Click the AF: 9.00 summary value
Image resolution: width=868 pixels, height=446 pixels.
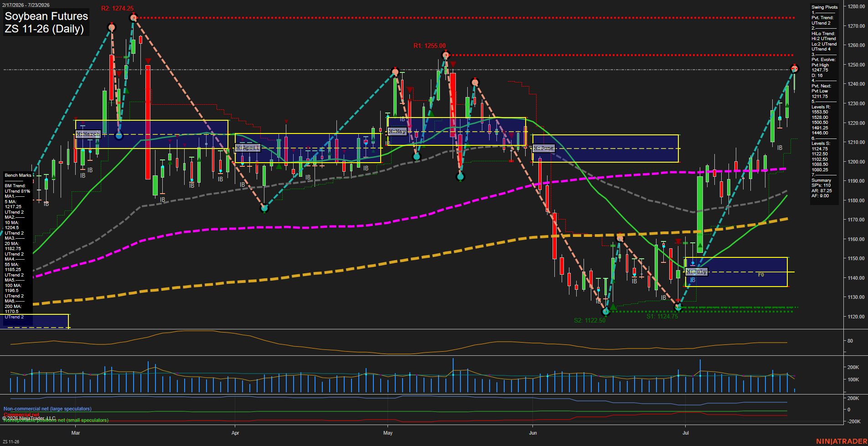820,196
